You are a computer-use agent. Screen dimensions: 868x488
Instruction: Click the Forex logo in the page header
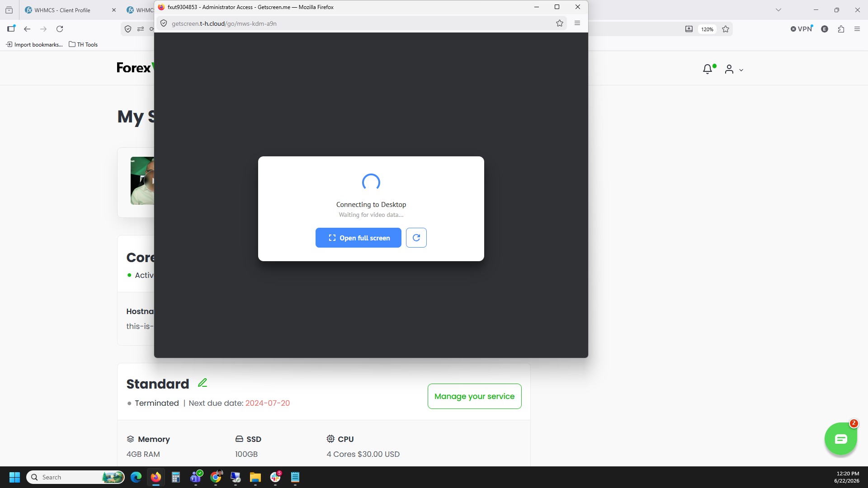(x=135, y=68)
